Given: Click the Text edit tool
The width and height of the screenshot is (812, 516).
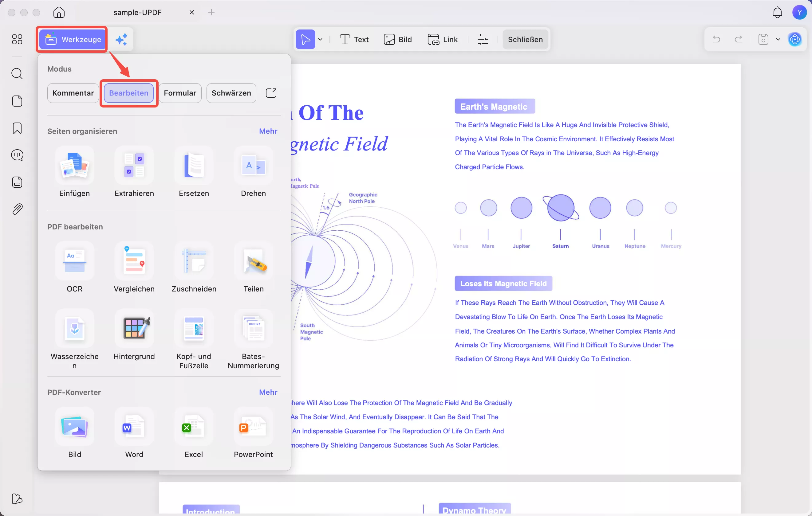Looking at the screenshot, I should click(354, 39).
